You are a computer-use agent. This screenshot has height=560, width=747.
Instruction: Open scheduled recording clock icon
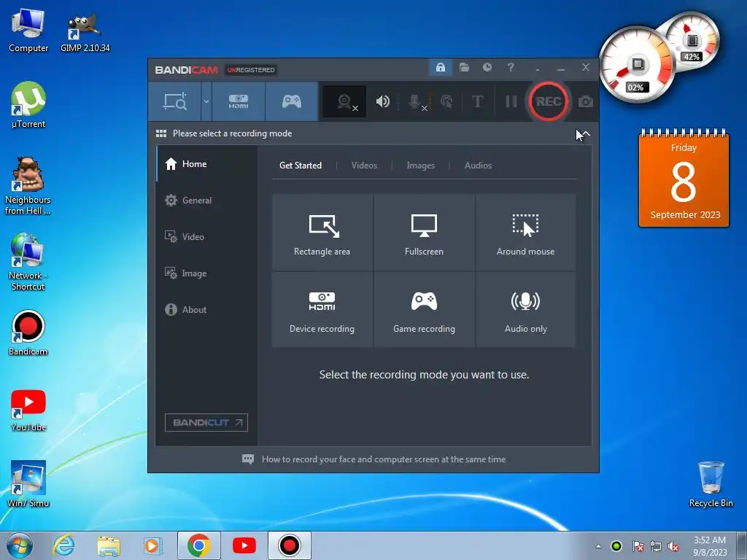click(487, 68)
